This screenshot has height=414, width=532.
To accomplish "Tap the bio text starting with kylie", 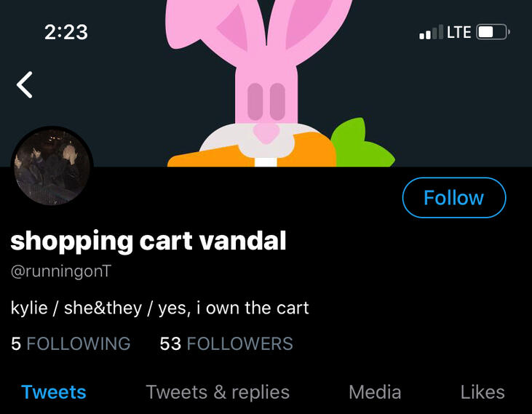I will point(160,308).
